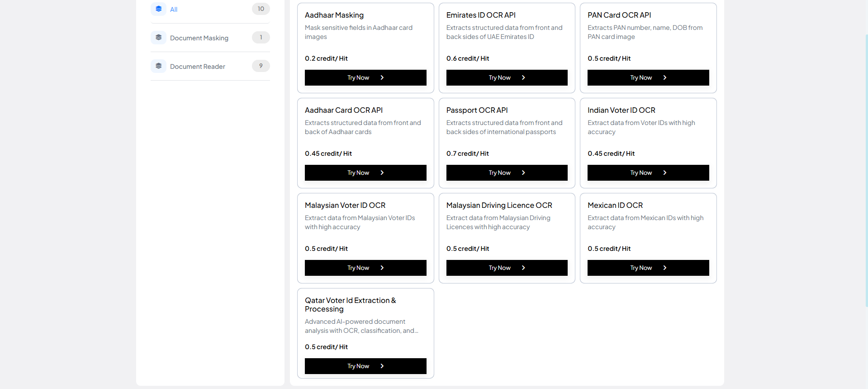
Task: Open the Qatar Voter Id Extraction title
Action: point(350,305)
